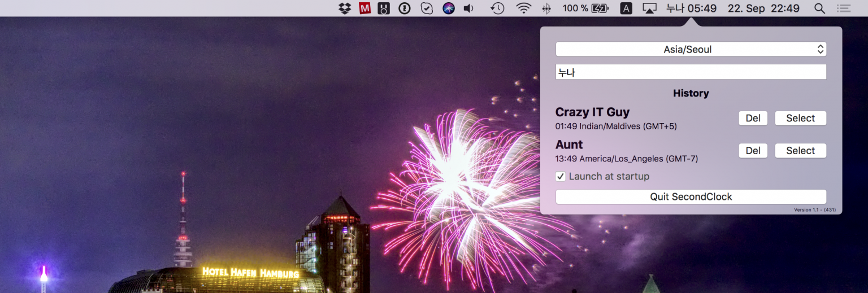The image size is (868, 293).
Task: Delete the Aunt history entry
Action: pyautogui.click(x=753, y=151)
